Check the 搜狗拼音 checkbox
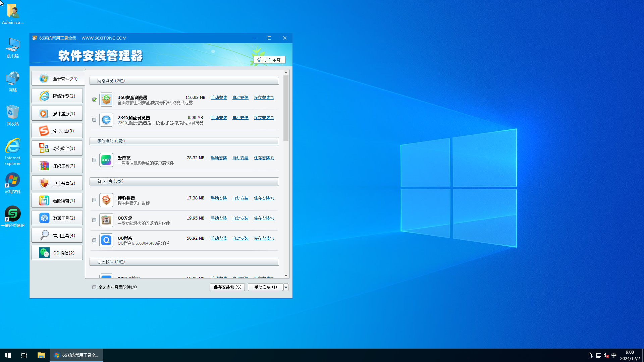 (94, 200)
